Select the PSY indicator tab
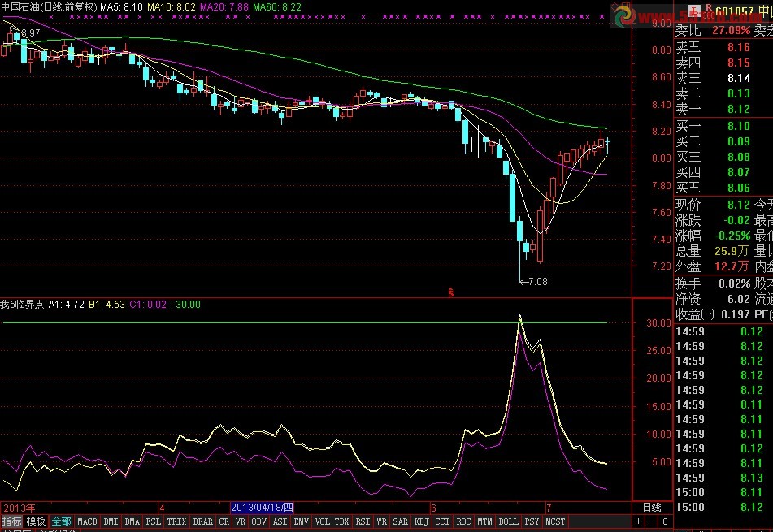773x532 pixels. [532, 521]
